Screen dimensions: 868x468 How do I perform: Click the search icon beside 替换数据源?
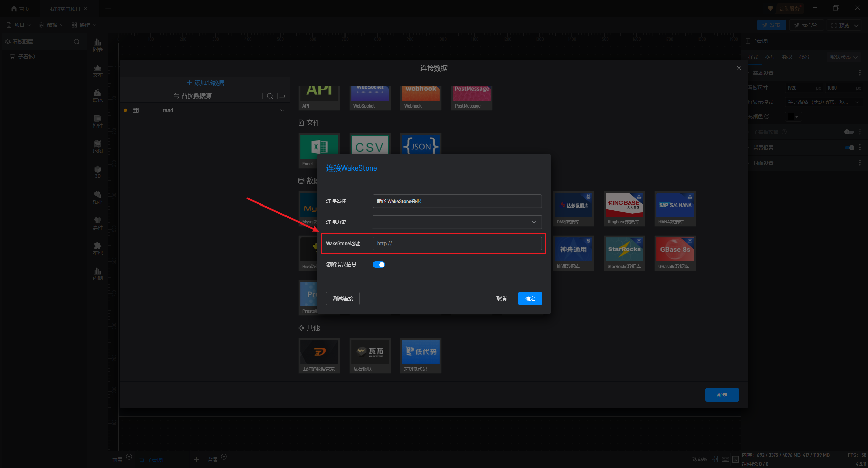click(270, 96)
